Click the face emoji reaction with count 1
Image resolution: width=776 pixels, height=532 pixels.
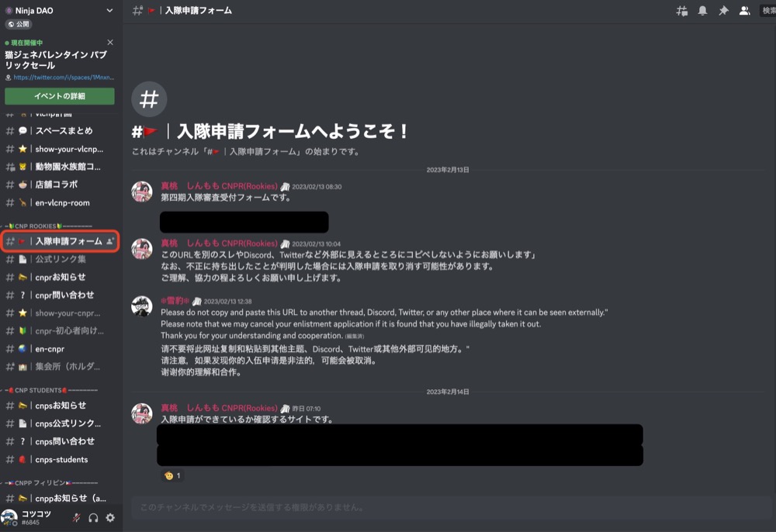[x=172, y=475]
